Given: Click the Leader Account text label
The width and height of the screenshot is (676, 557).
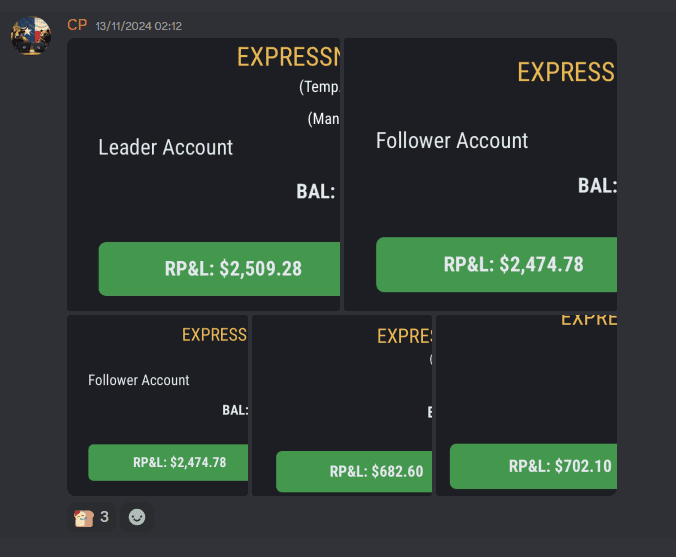Looking at the screenshot, I should [x=166, y=147].
